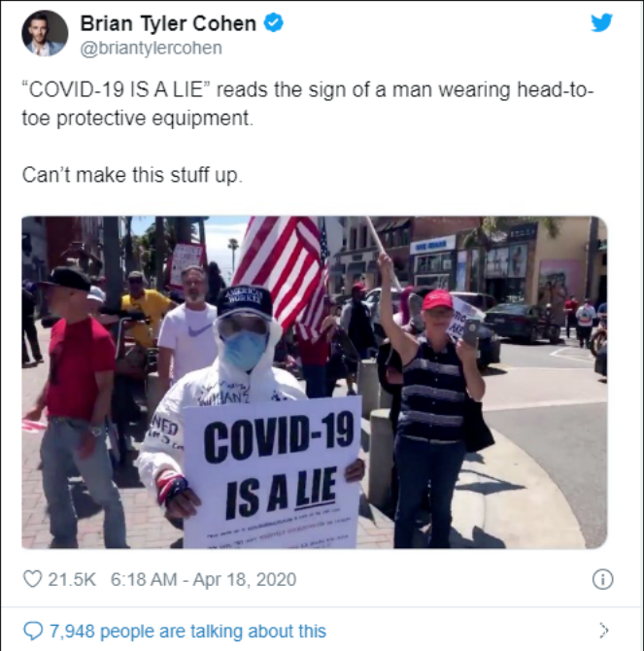Open the tweet info circle icon
Image resolution: width=644 pixels, height=651 pixels.
(602, 579)
